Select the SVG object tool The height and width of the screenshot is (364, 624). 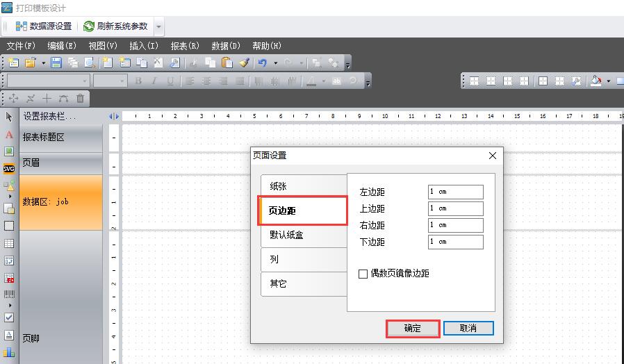pos(9,168)
